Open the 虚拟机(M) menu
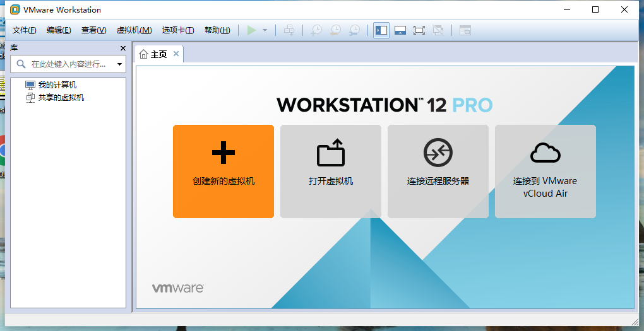 [x=134, y=30]
